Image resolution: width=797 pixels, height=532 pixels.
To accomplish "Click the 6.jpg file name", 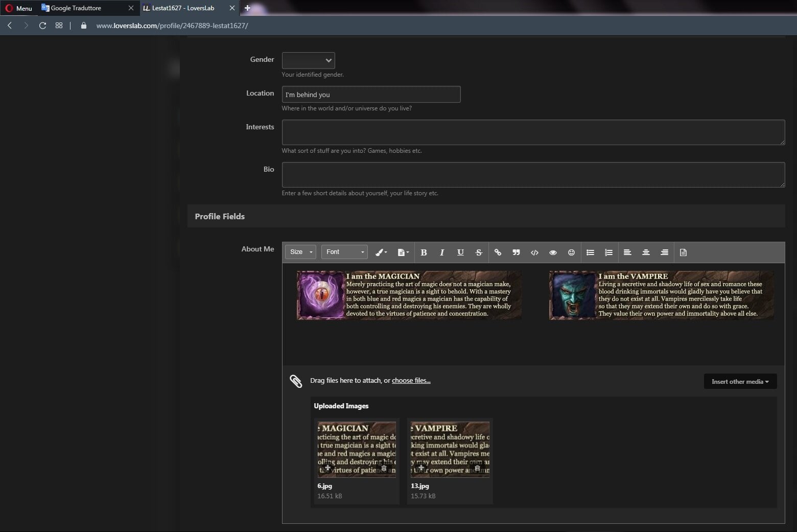I will click(x=324, y=486).
